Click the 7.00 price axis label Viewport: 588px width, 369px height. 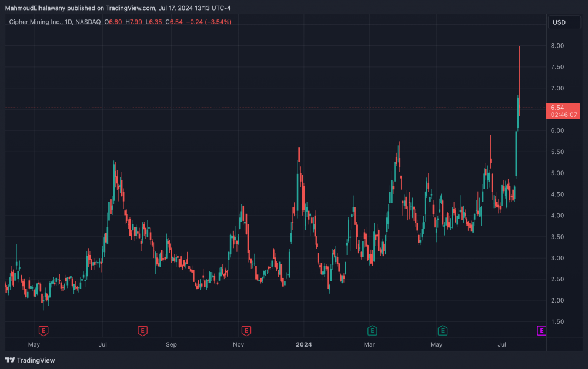coord(557,88)
